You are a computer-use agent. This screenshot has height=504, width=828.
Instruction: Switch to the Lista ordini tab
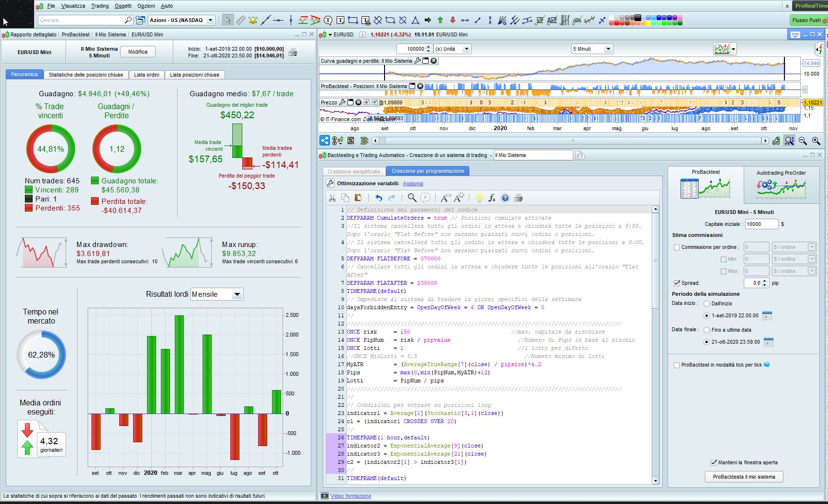pyautogui.click(x=147, y=75)
